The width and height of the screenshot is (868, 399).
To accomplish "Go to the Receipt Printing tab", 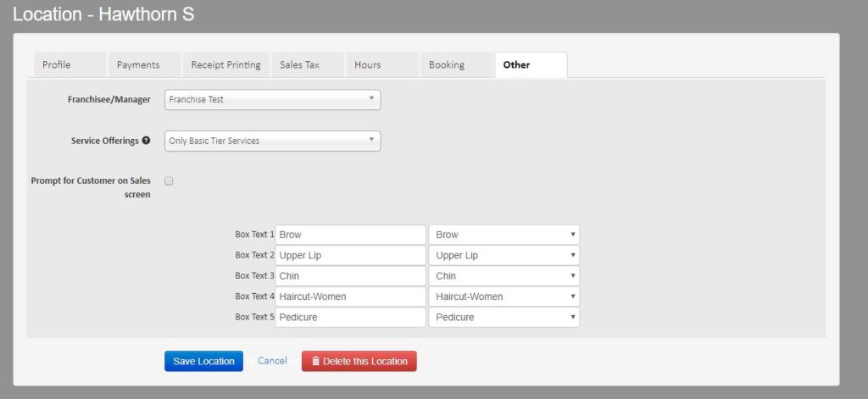I will click(225, 65).
